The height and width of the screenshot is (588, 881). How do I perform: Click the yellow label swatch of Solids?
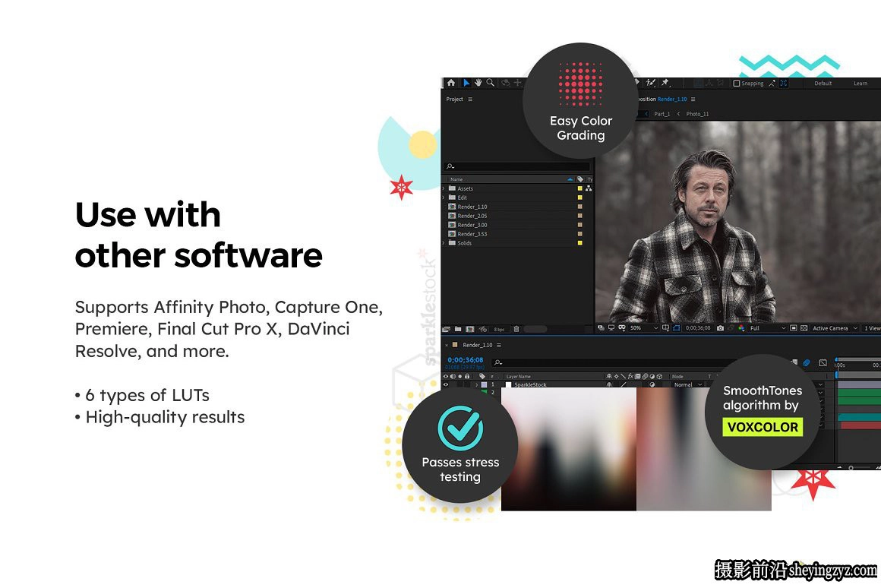(579, 243)
